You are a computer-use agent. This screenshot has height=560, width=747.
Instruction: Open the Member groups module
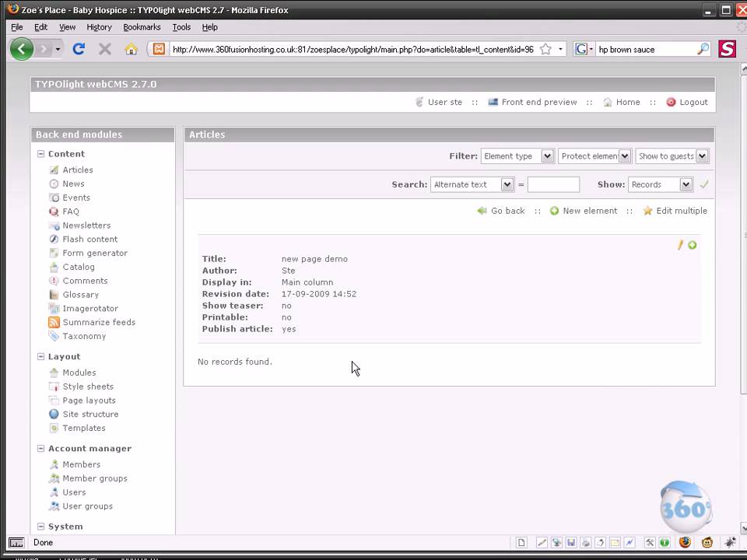click(x=95, y=478)
